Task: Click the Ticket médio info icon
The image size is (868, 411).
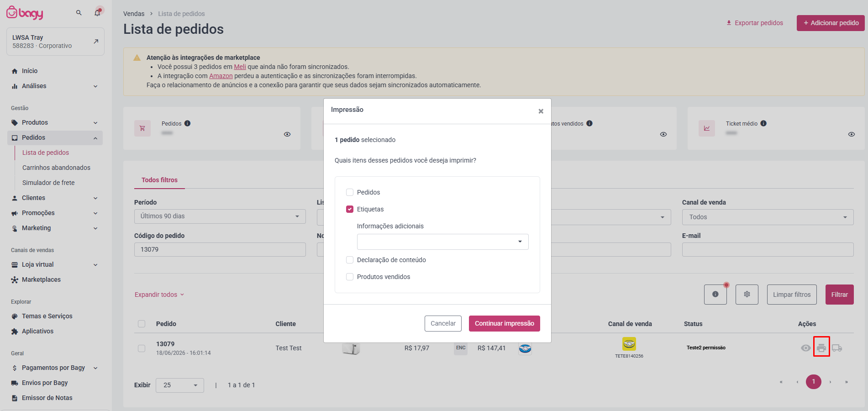Action: tap(763, 123)
